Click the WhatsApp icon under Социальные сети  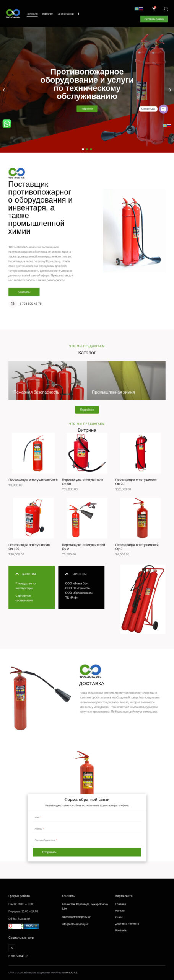12,948
